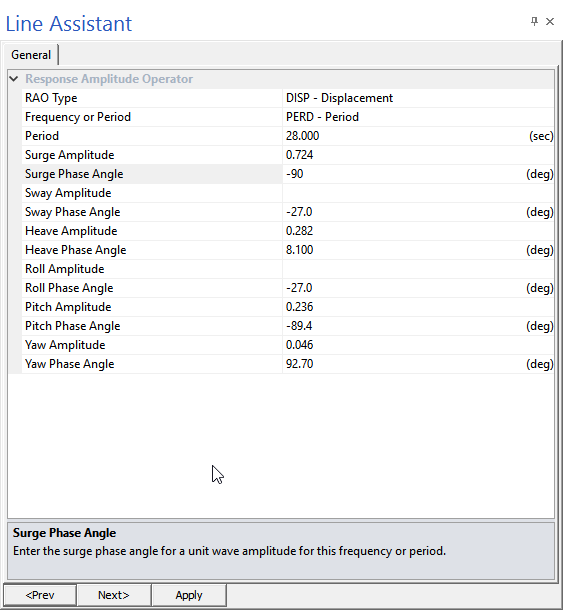Click the Heave Phase Angle field
The height and width of the screenshot is (610, 563).
pyautogui.click(x=418, y=250)
